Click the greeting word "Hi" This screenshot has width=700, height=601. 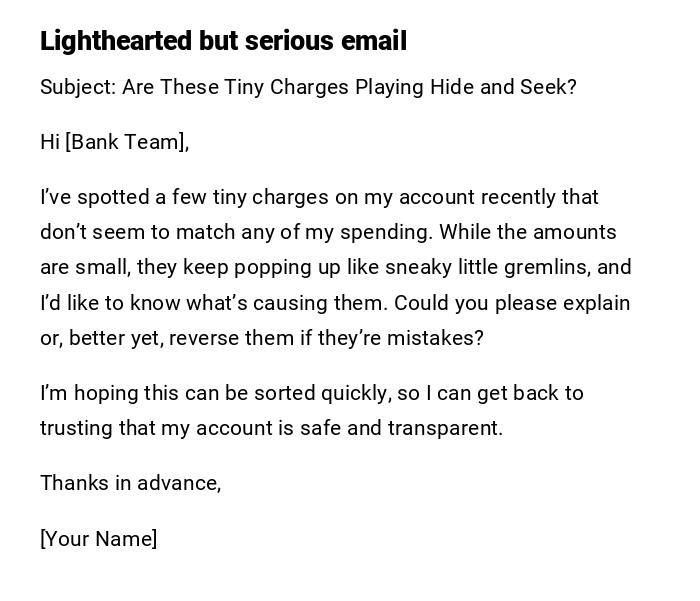tap(50, 142)
